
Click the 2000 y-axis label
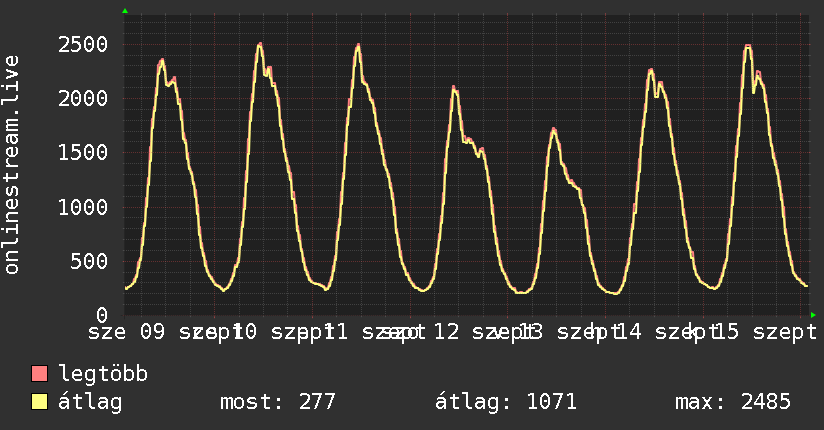[x=83, y=99]
